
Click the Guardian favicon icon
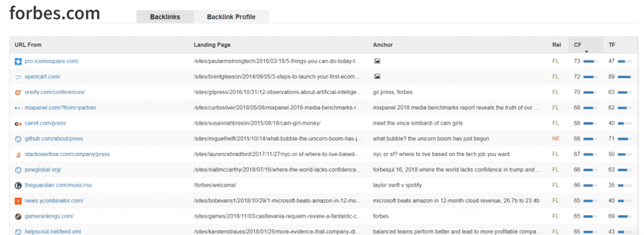(18, 185)
